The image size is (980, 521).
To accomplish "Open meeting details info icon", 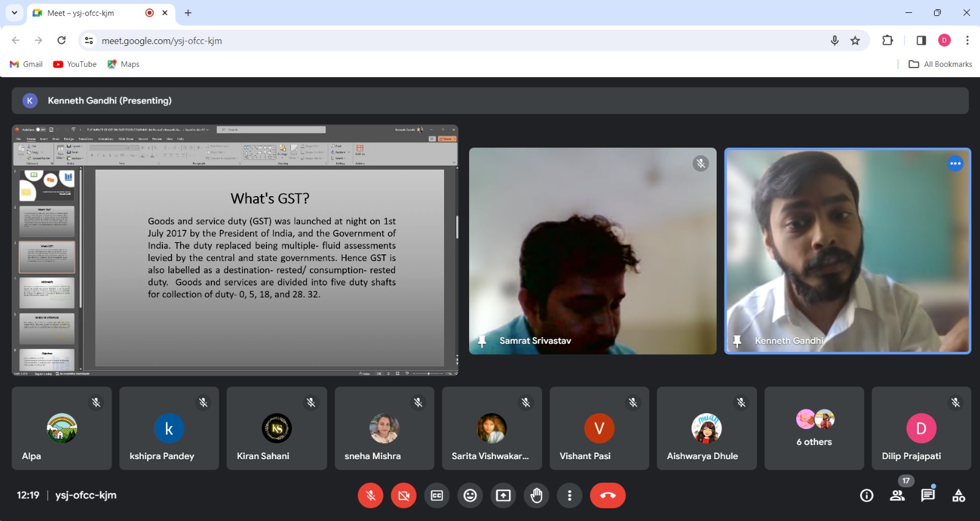I will point(866,495).
